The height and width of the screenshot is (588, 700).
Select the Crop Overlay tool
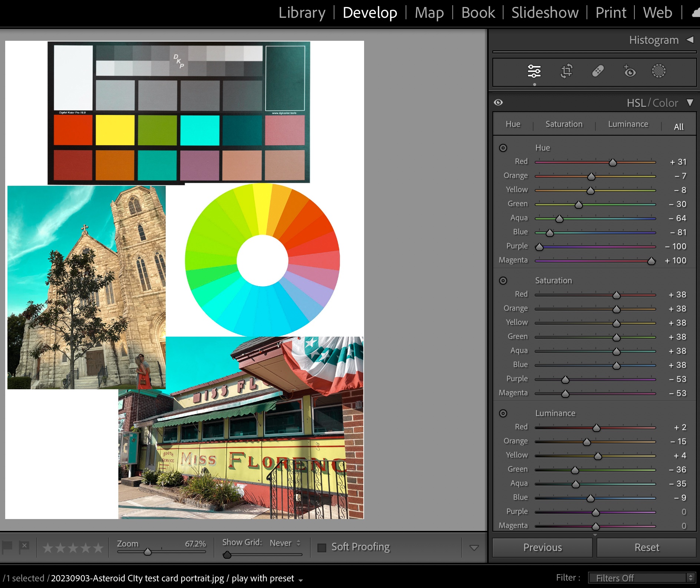566,71
